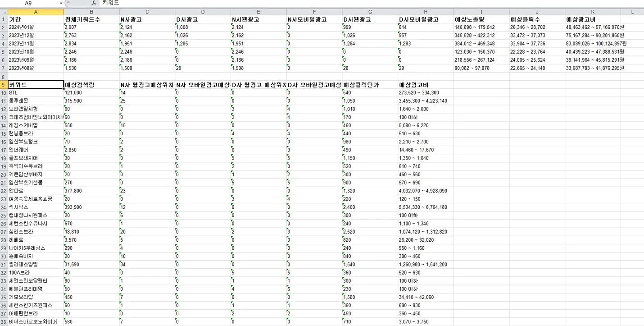Click the 2023년11월 period cell
The width and height of the screenshot is (644, 326).
[x=36, y=43]
